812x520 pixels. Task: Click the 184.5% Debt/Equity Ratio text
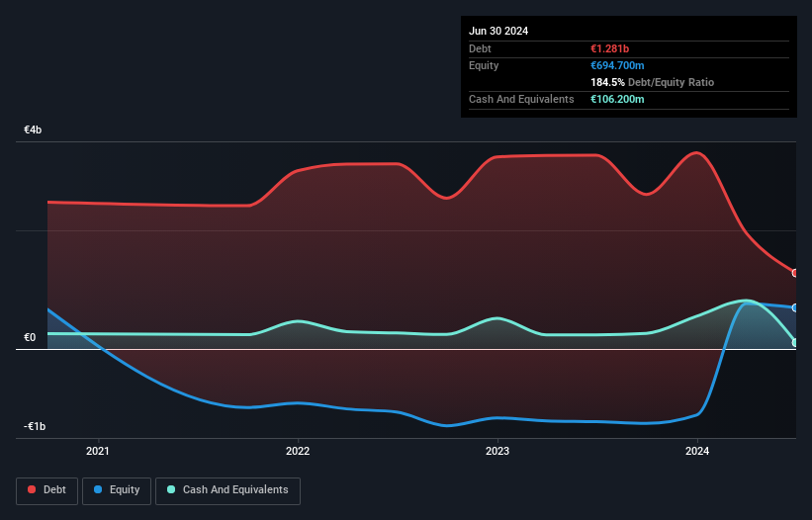coord(652,82)
